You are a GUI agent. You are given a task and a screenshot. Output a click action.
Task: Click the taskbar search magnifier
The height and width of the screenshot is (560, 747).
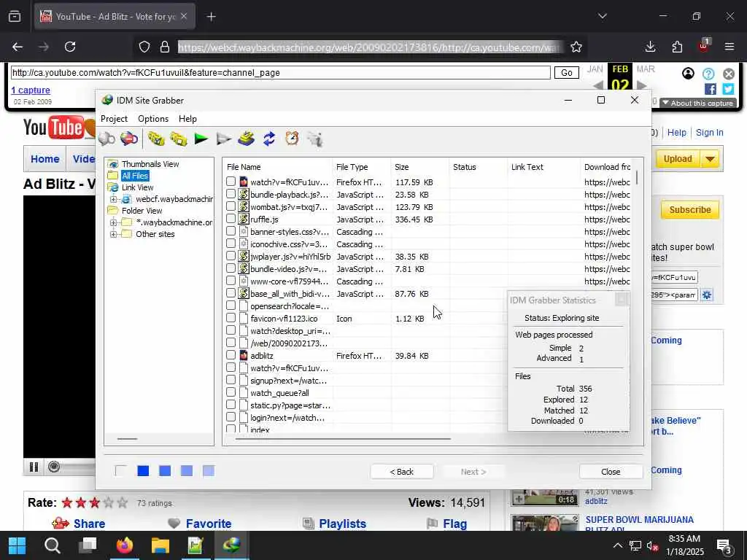point(53,545)
